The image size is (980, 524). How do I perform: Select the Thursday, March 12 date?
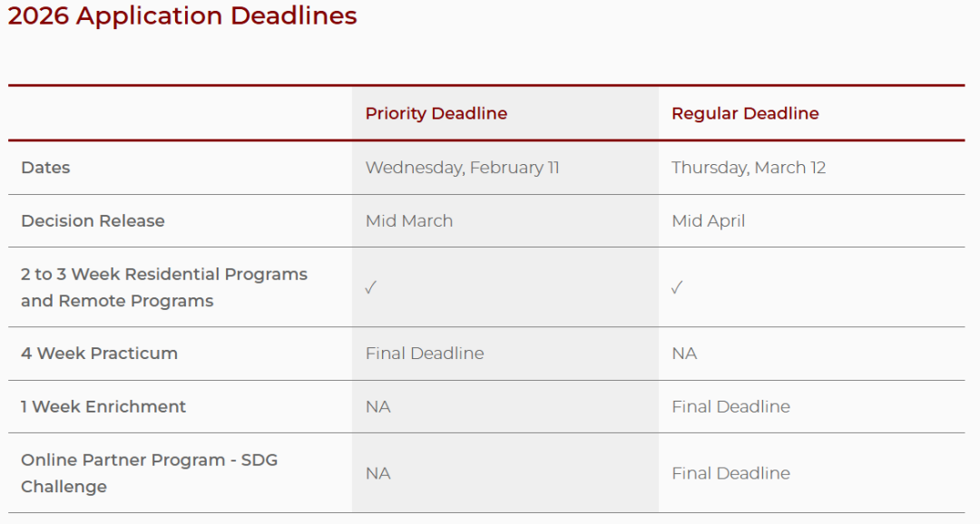coord(749,168)
